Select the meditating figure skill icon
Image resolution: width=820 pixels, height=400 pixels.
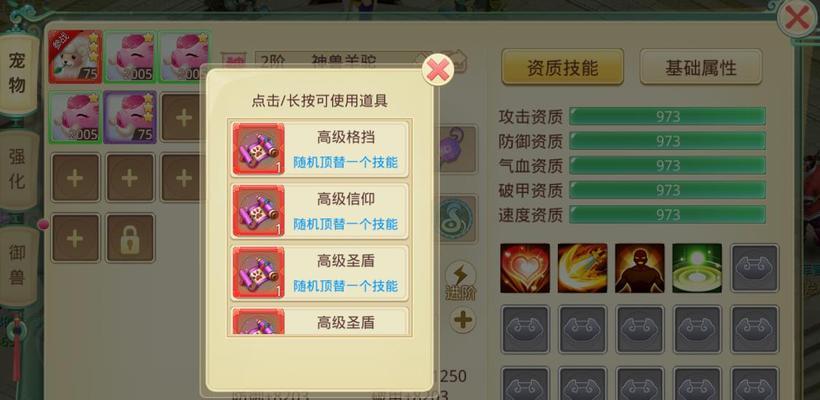coord(640,268)
